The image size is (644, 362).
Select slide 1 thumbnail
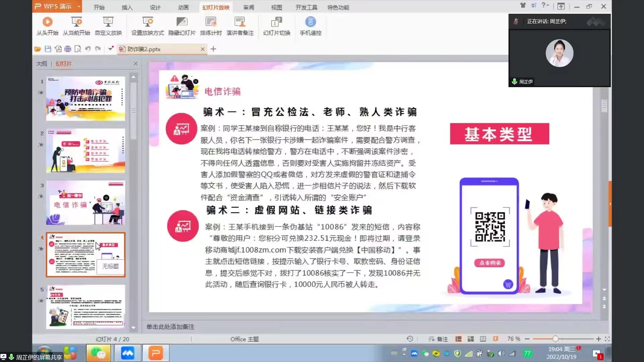pyautogui.click(x=86, y=99)
